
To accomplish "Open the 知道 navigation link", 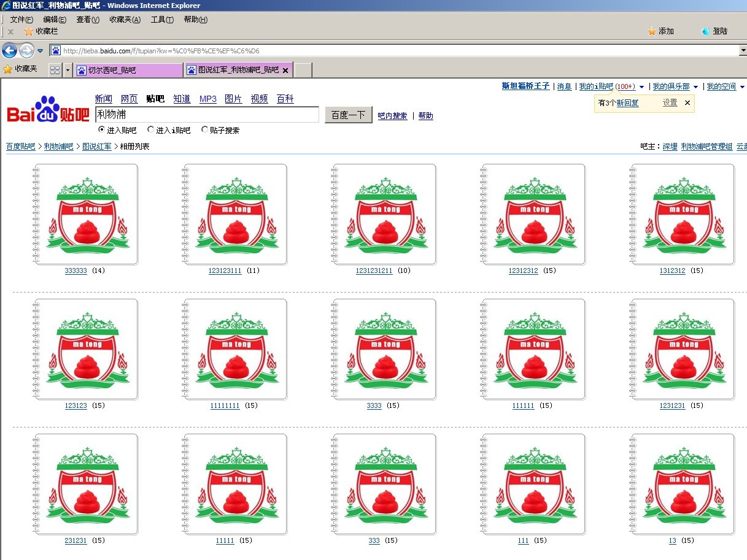I will point(182,99).
